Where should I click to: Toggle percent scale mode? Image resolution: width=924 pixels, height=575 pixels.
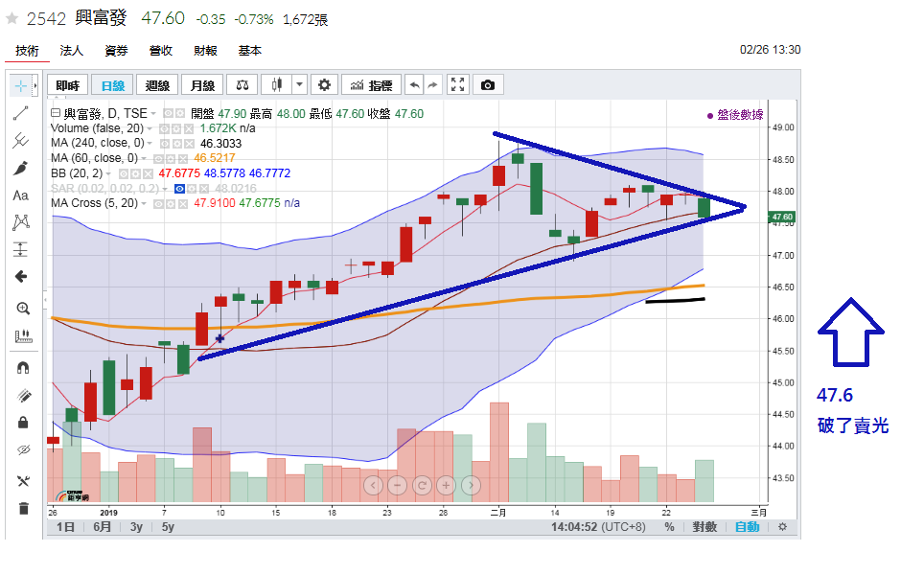[x=669, y=527]
